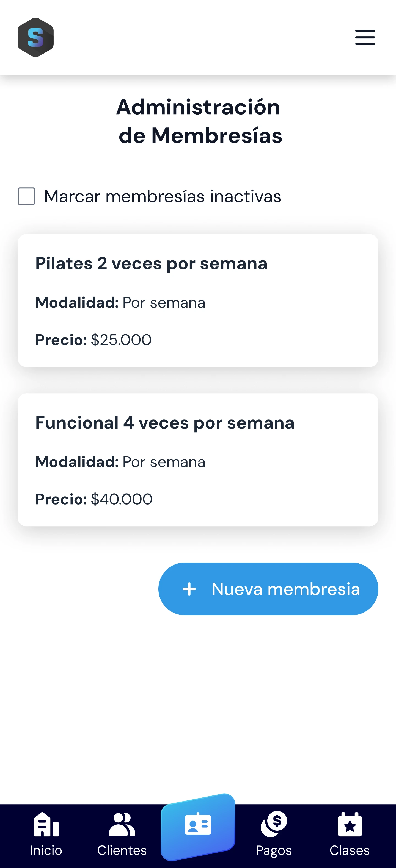Switch to the Pagos tab label

coord(274,850)
